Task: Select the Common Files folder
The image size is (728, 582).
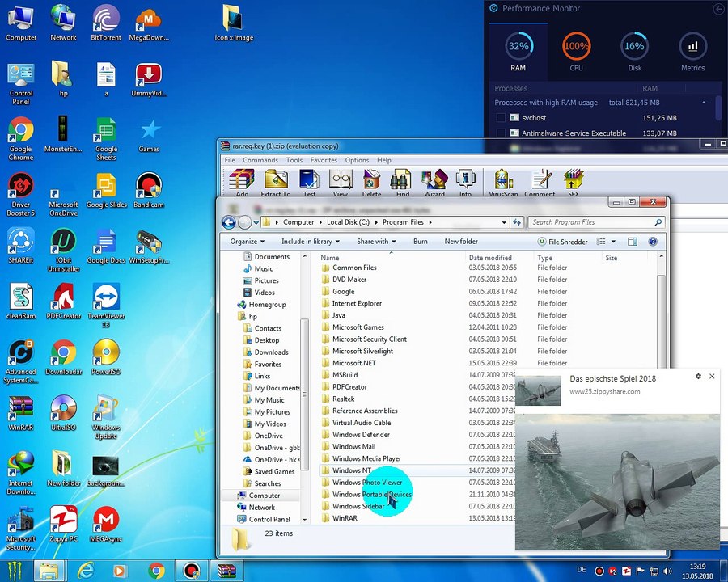Action: coord(354,268)
